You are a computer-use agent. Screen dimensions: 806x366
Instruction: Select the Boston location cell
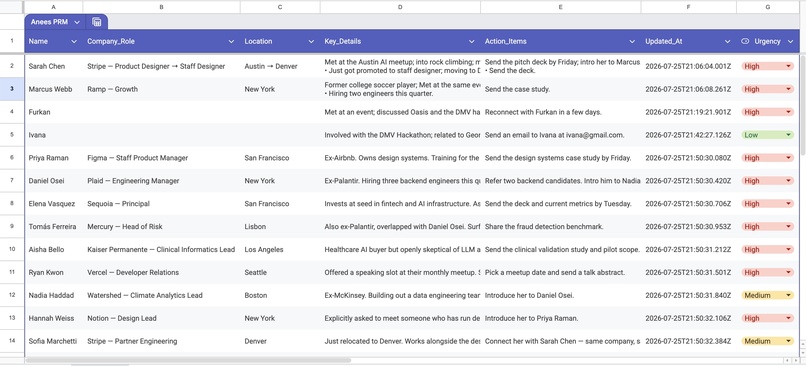point(280,295)
